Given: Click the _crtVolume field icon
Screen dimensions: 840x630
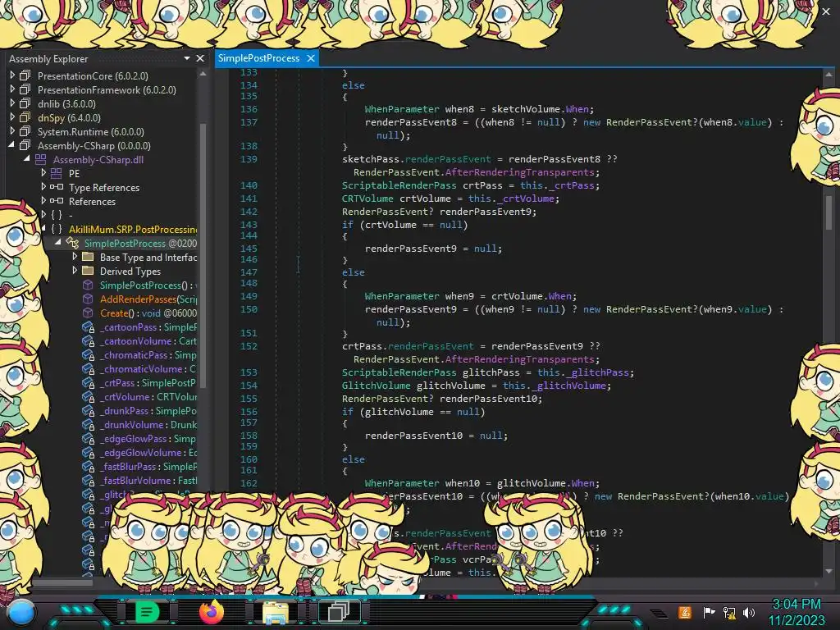Looking at the screenshot, I should (88, 396).
